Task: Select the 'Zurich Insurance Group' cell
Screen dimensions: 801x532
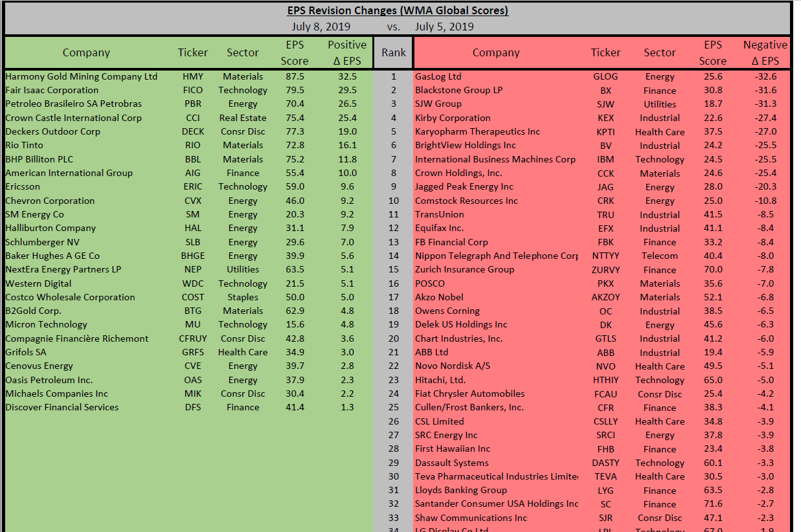Action: click(465, 269)
